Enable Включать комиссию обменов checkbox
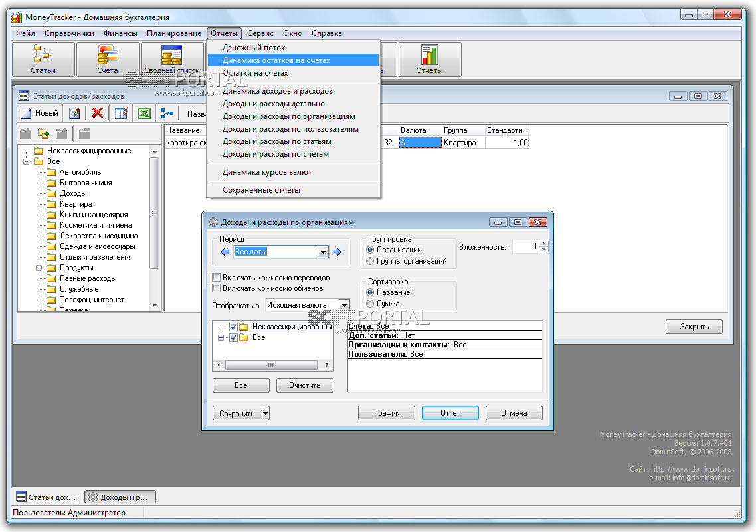 [x=217, y=288]
